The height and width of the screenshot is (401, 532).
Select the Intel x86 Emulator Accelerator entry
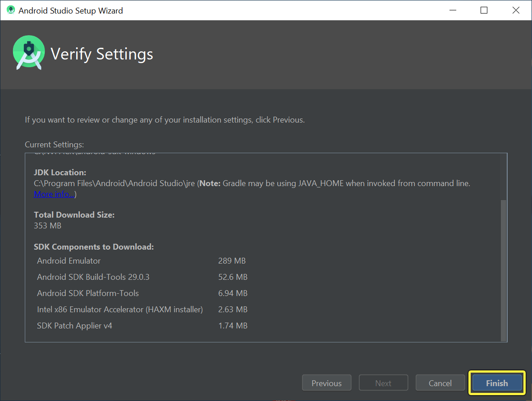119,309
